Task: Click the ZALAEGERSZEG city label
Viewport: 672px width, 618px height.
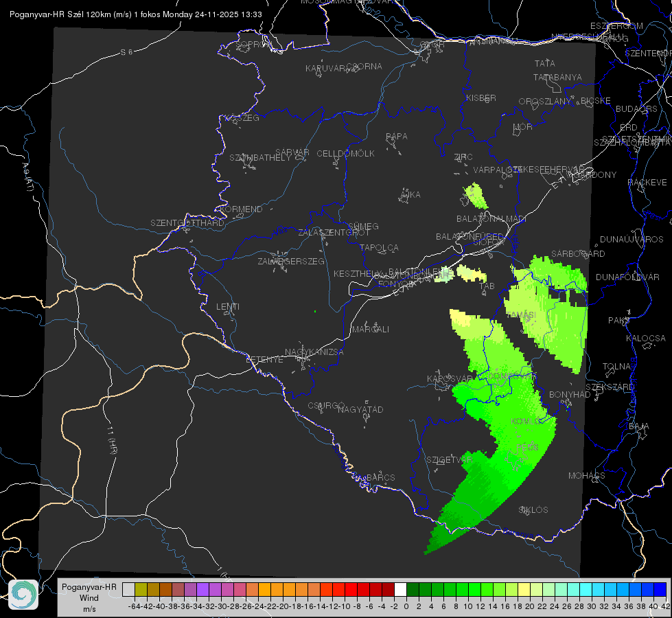Action: coord(291,261)
